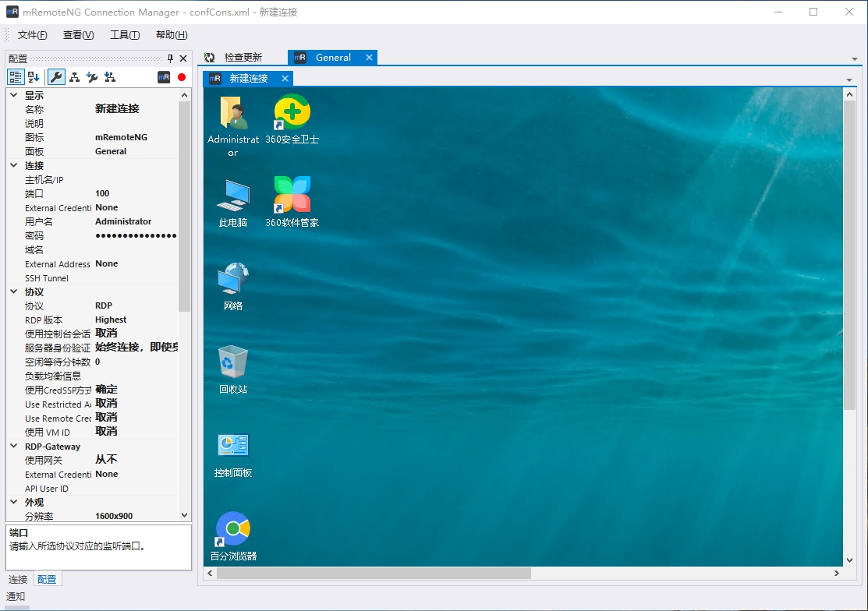Select the 此电脑 desktop icon
The image size is (868, 611).
(x=233, y=203)
